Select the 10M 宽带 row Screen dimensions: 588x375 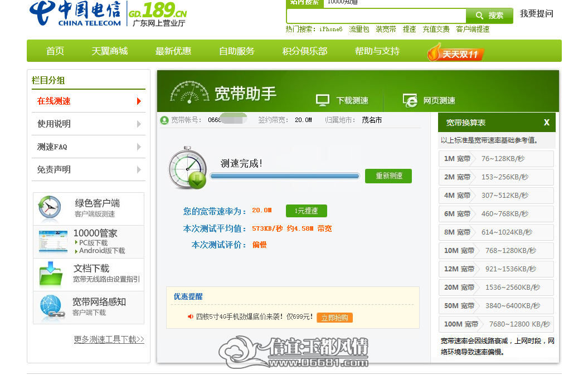click(x=496, y=251)
